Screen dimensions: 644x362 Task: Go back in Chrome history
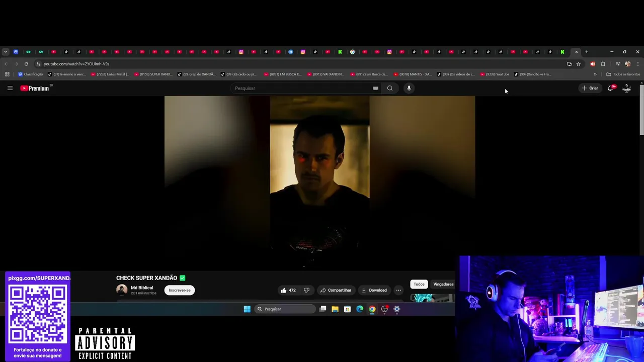(x=6, y=64)
